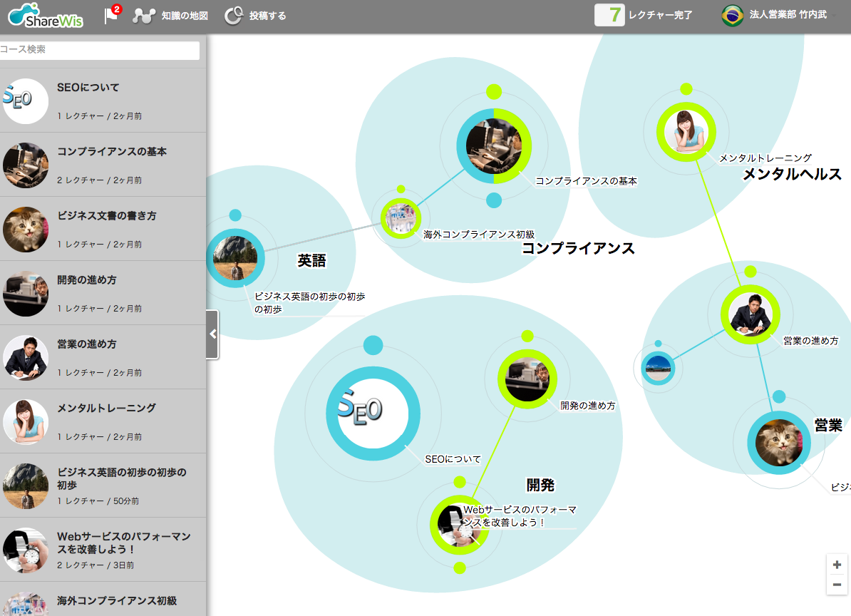The height and width of the screenshot is (616, 851).
Task: Click the ShareWis logo
Action: tap(45, 16)
